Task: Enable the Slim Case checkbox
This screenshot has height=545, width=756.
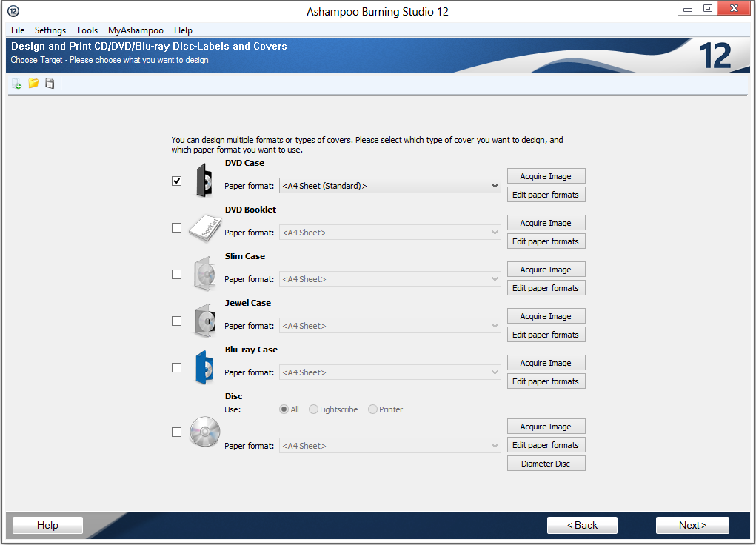Action: 176,275
